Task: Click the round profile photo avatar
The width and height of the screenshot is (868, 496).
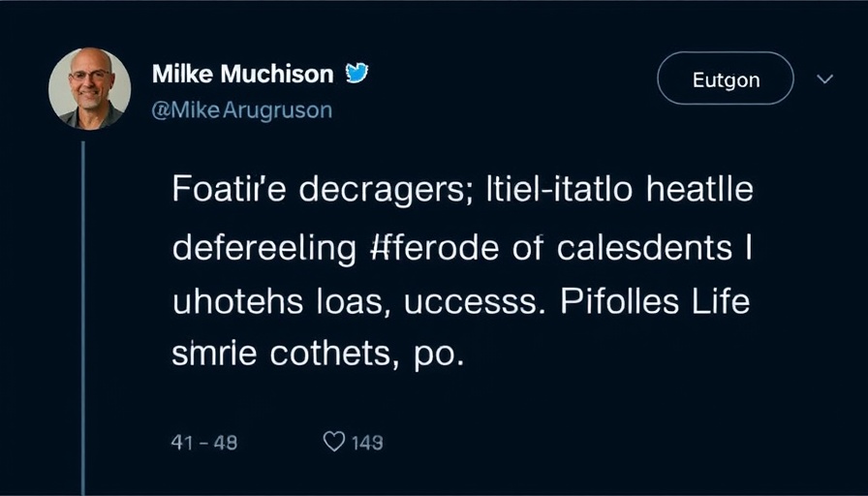Action: click(x=89, y=88)
